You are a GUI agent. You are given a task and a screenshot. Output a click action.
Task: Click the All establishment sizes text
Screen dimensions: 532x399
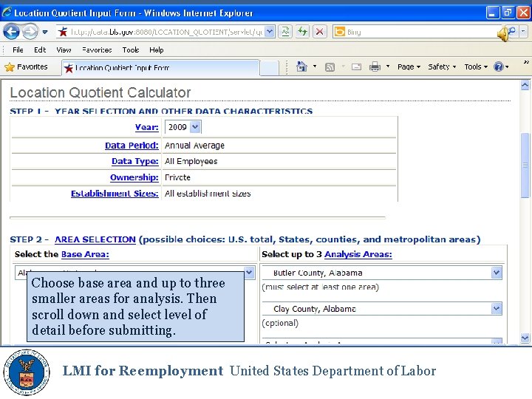click(208, 194)
